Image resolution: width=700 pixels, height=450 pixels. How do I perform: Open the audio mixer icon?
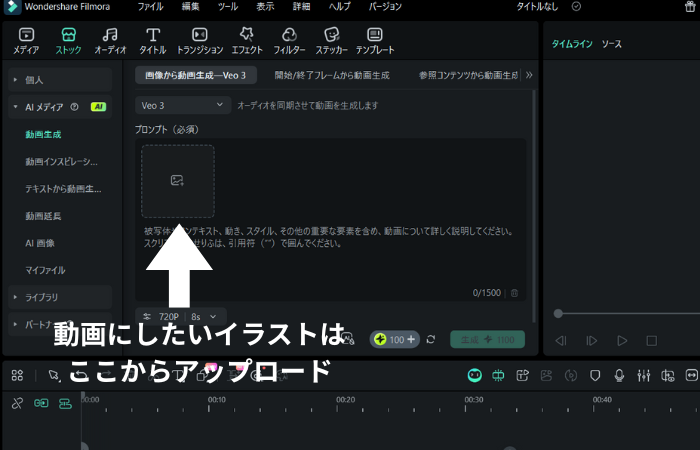tap(644, 375)
